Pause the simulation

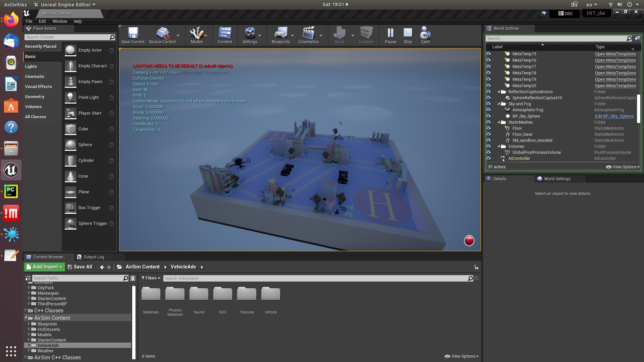coord(390,34)
